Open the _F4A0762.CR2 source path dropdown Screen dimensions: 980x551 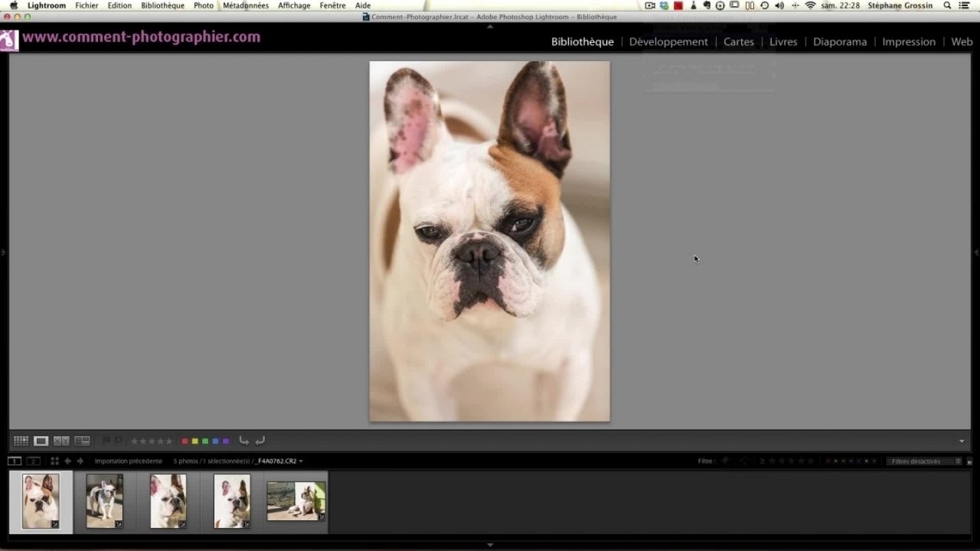click(279, 461)
